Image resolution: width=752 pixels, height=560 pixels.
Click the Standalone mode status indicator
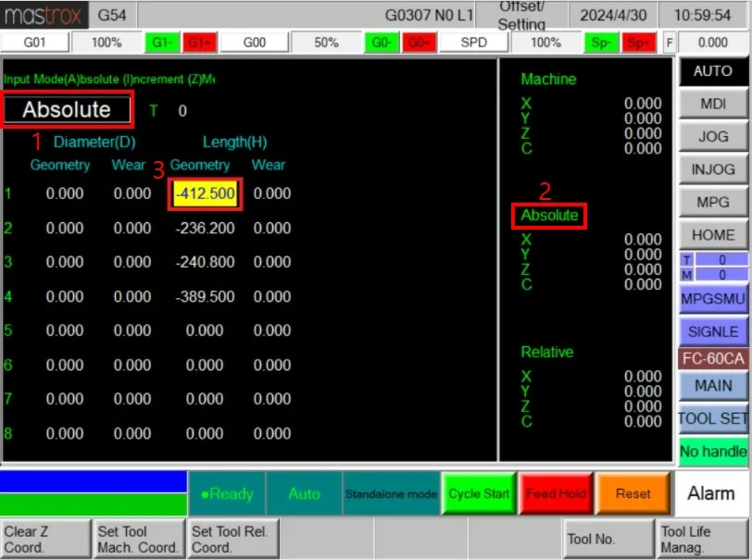point(391,493)
